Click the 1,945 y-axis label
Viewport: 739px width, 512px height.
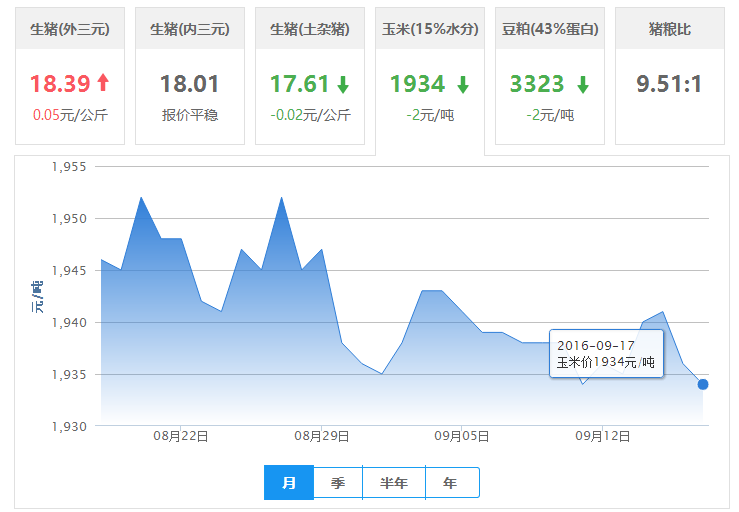click(69, 271)
